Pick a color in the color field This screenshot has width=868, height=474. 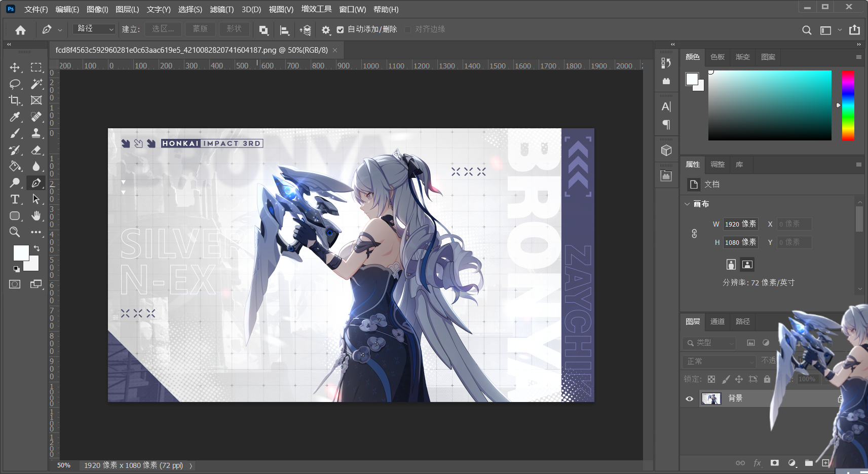coord(770,105)
